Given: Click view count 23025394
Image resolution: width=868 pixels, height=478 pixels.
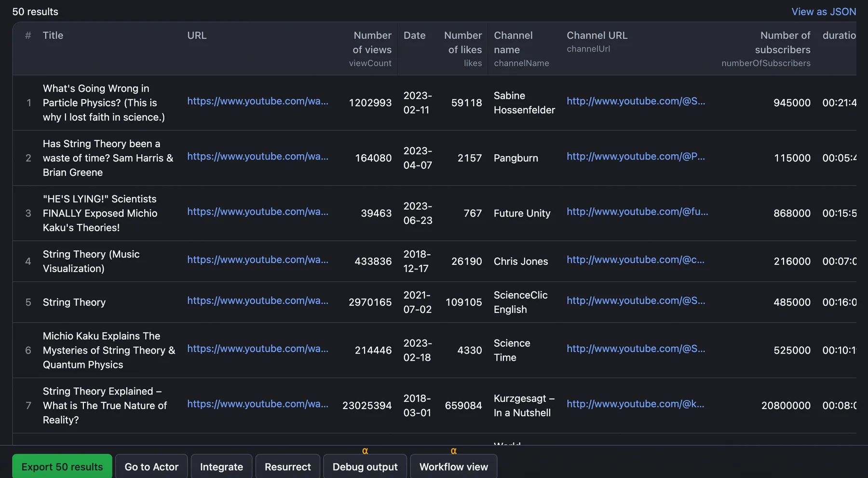Looking at the screenshot, I should (x=367, y=406).
